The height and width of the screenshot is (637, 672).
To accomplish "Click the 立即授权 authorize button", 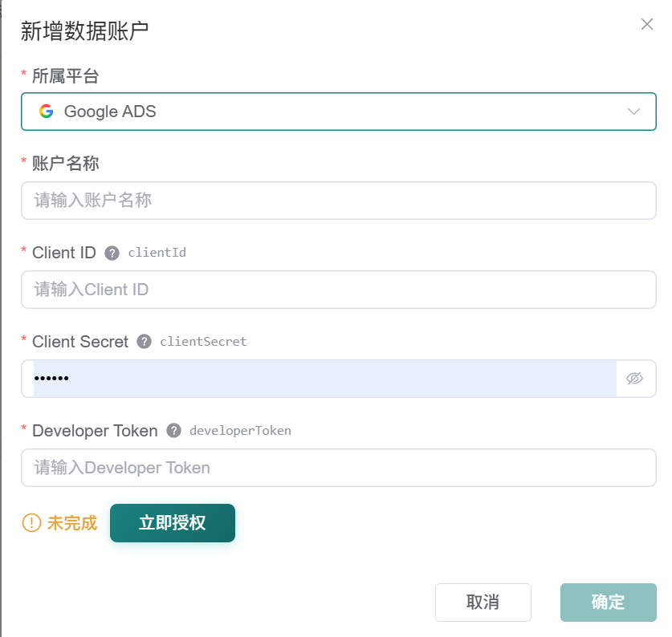I will click(x=173, y=523).
